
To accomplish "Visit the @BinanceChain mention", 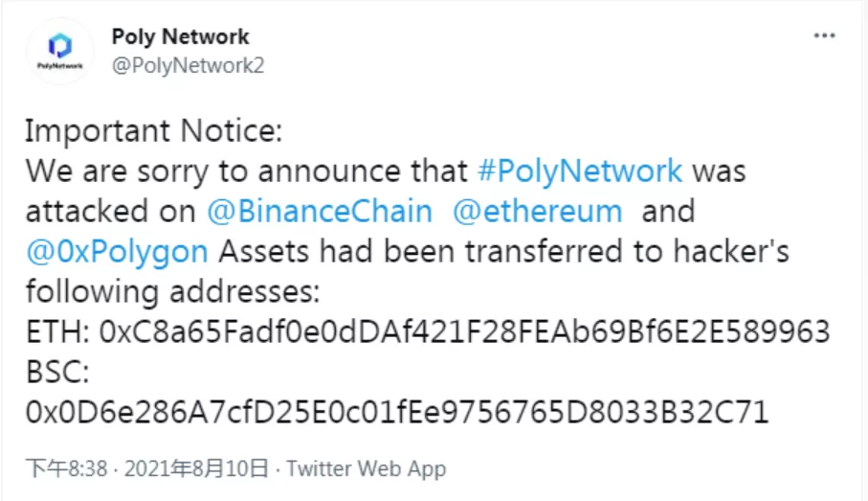I will click(320, 212).
